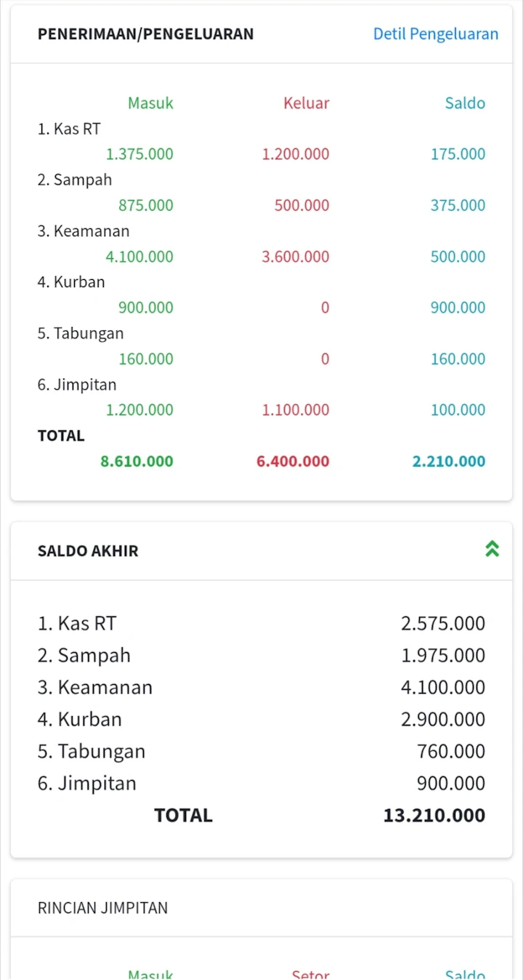Screen dimensions: 523x980
Task: Click the SALDO AKHIR header title
Action: 88,551
